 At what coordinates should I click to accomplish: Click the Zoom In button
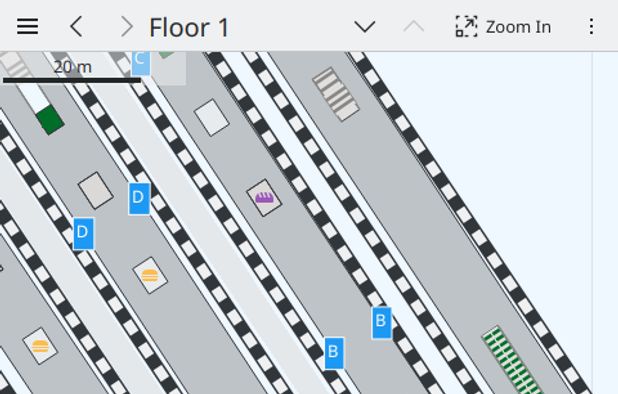point(503,27)
